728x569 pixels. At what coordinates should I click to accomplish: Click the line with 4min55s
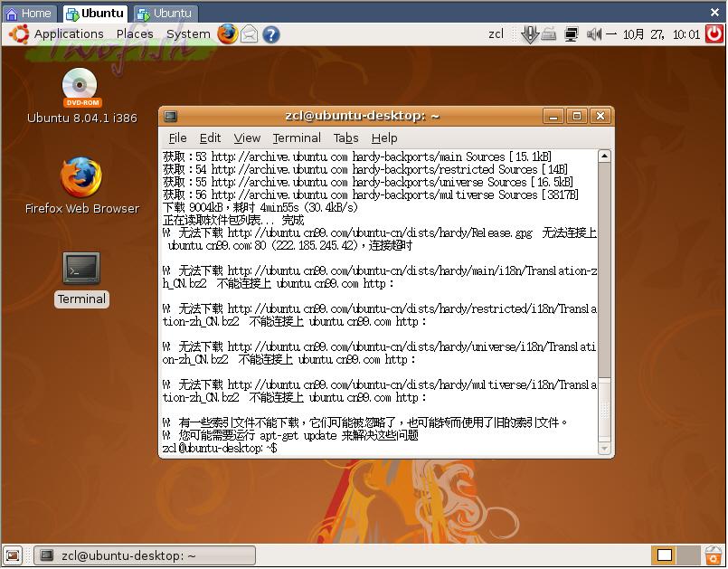(260, 207)
